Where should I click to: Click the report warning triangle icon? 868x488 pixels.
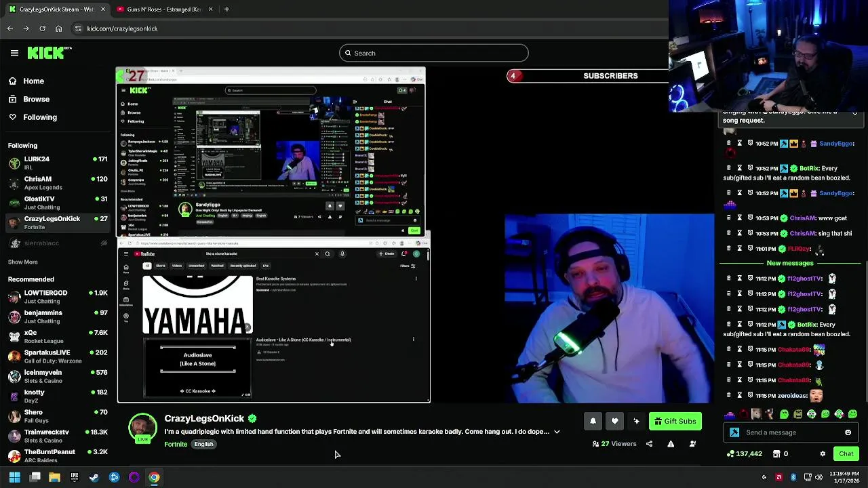pos(671,444)
